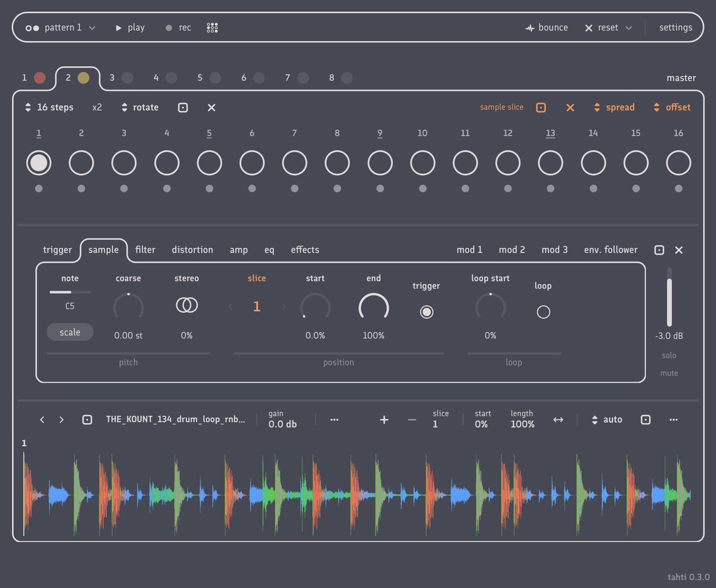Click the plus icon to add a slice

tap(384, 420)
